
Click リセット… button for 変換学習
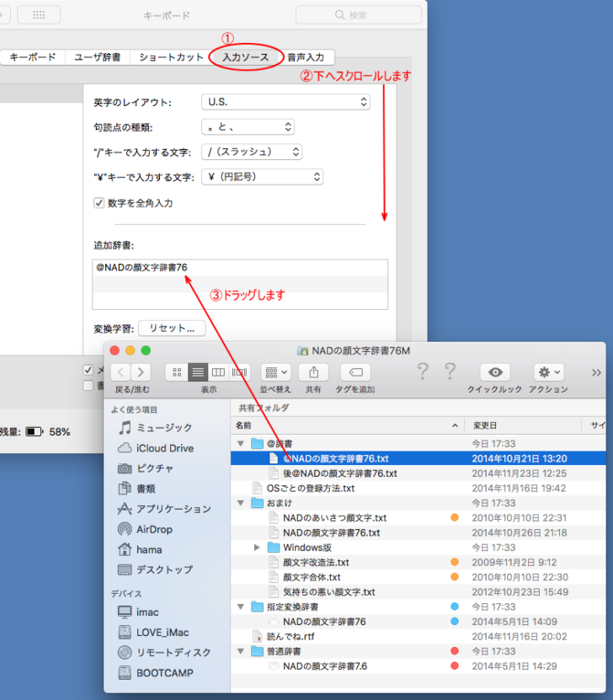coord(172,329)
